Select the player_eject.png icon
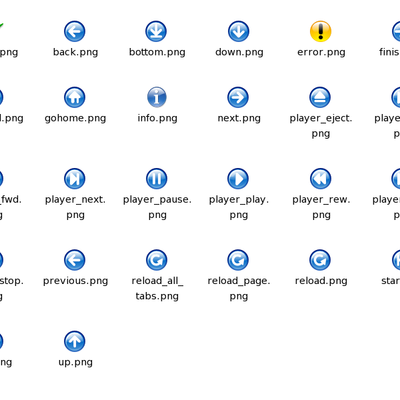Image resolution: width=400 pixels, height=400 pixels. [x=320, y=97]
